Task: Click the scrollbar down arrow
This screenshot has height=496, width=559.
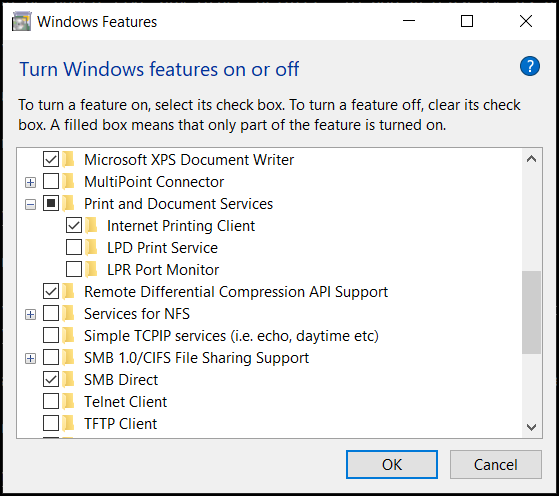Action: 532,427
